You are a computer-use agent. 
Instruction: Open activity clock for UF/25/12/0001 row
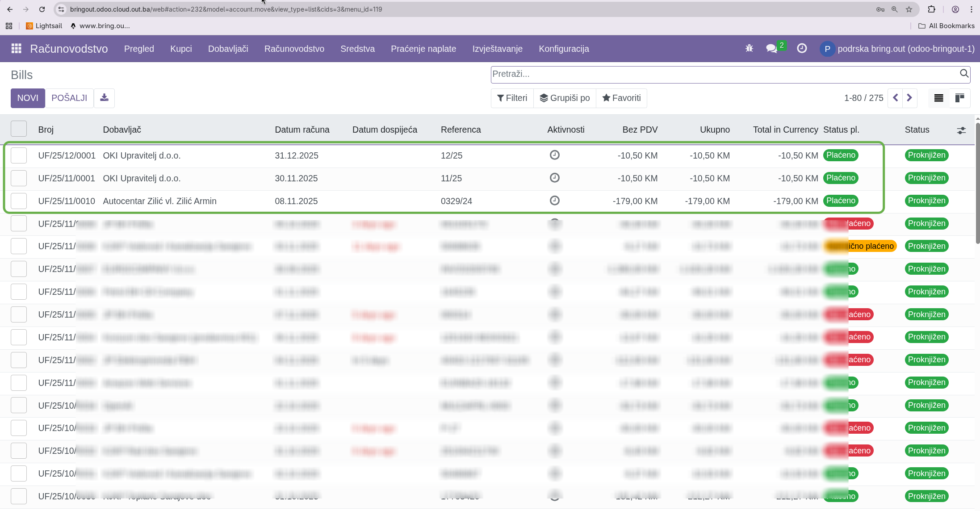(554, 155)
